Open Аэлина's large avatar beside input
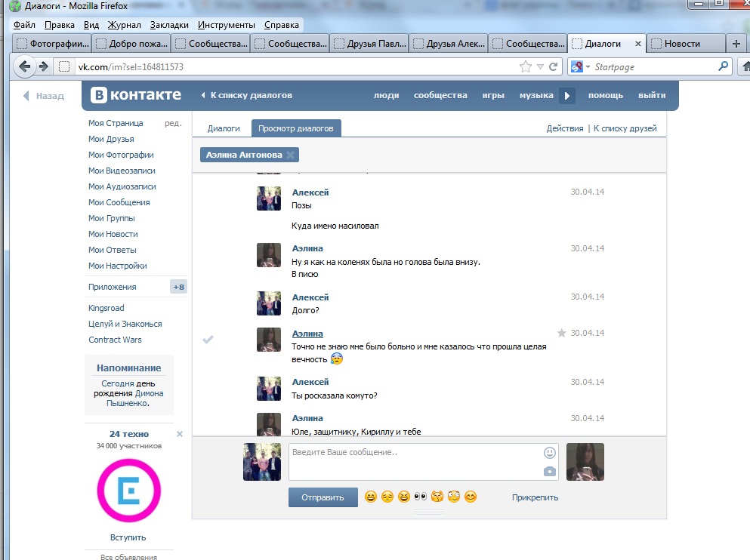The width and height of the screenshot is (750, 560). point(585,462)
